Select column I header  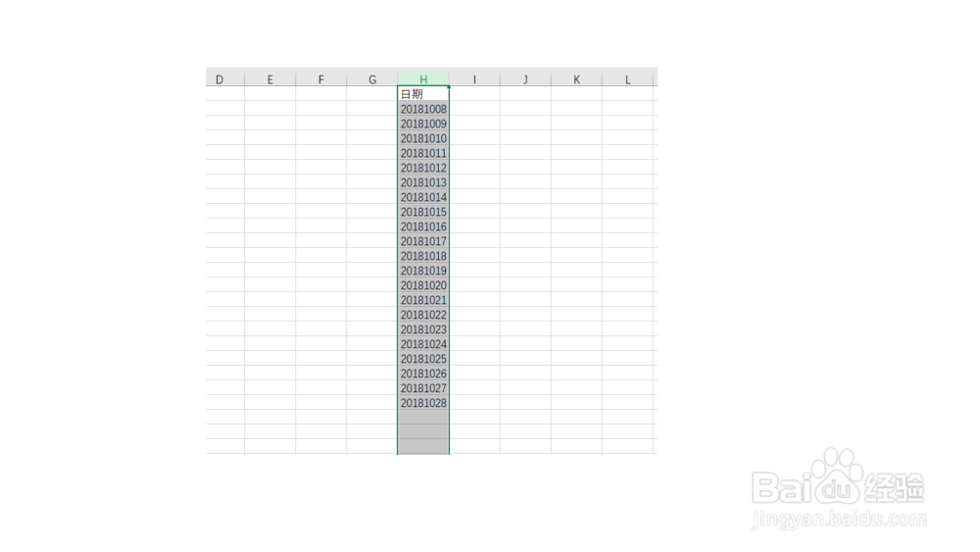coord(474,78)
